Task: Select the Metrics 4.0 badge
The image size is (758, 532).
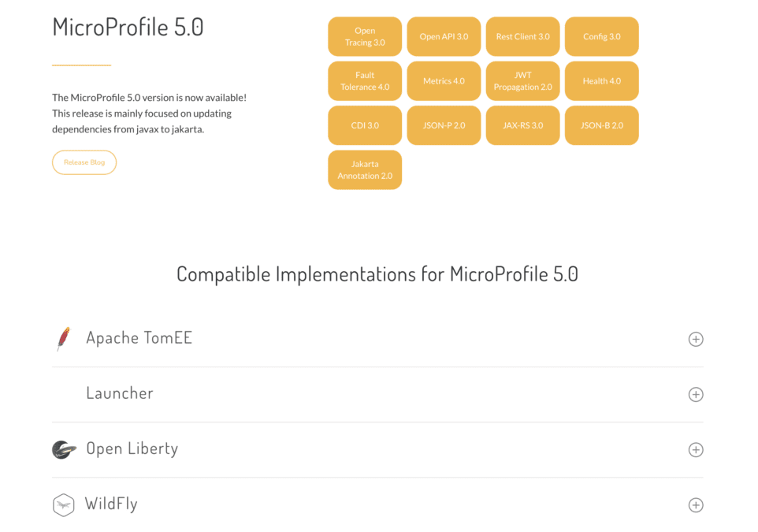Action: coord(444,80)
